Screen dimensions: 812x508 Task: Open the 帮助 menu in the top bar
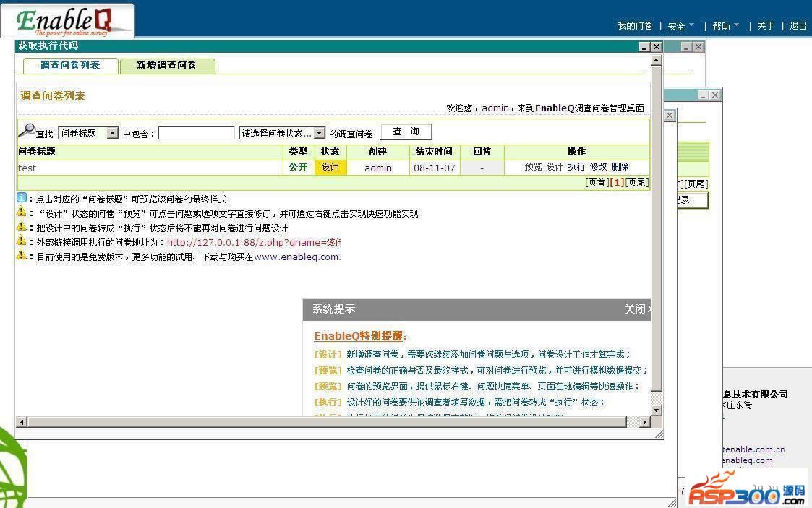click(725, 26)
